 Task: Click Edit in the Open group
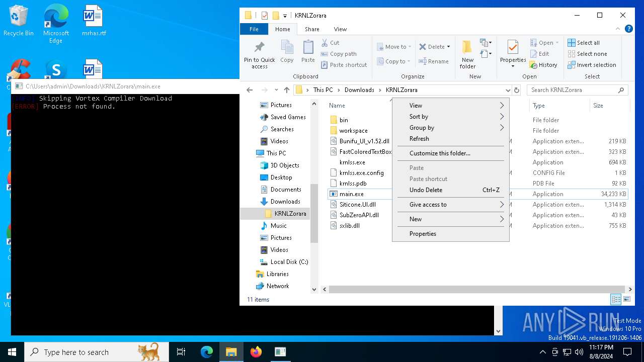point(539,54)
